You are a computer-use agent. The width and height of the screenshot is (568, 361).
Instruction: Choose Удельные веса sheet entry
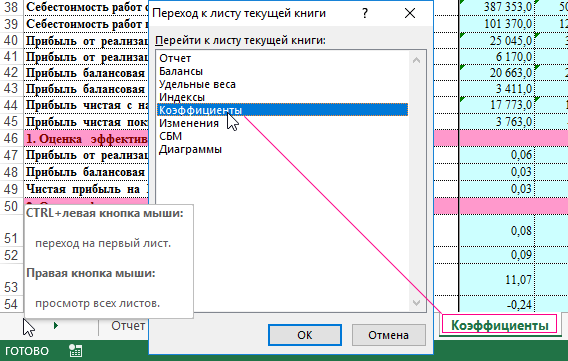(197, 84)
